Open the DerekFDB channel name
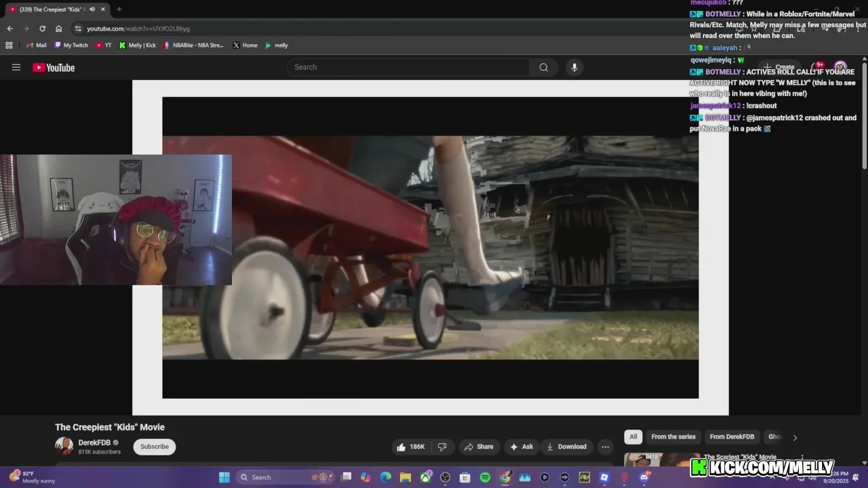Viewport: 868px width, 488px height. pyautogui.click(x=94, y=443)
